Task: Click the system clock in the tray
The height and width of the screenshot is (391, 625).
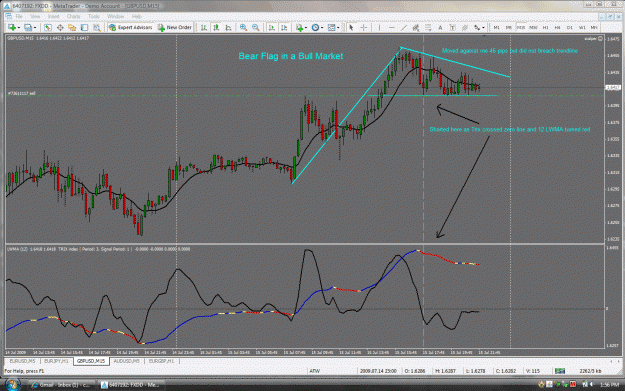Action: click(609, 385)
